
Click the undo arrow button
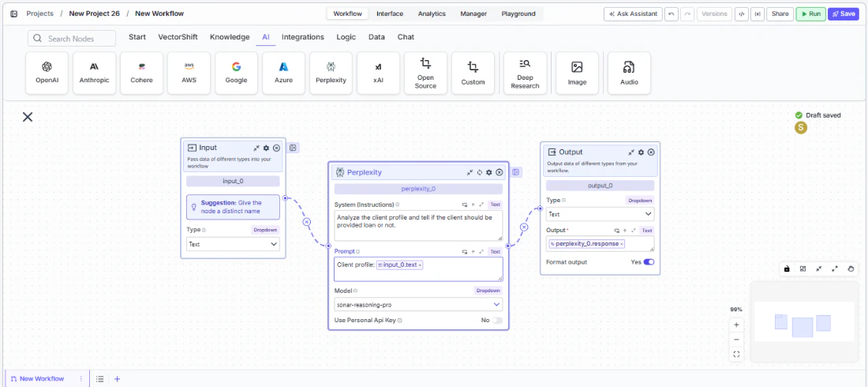tap(672, 14)
